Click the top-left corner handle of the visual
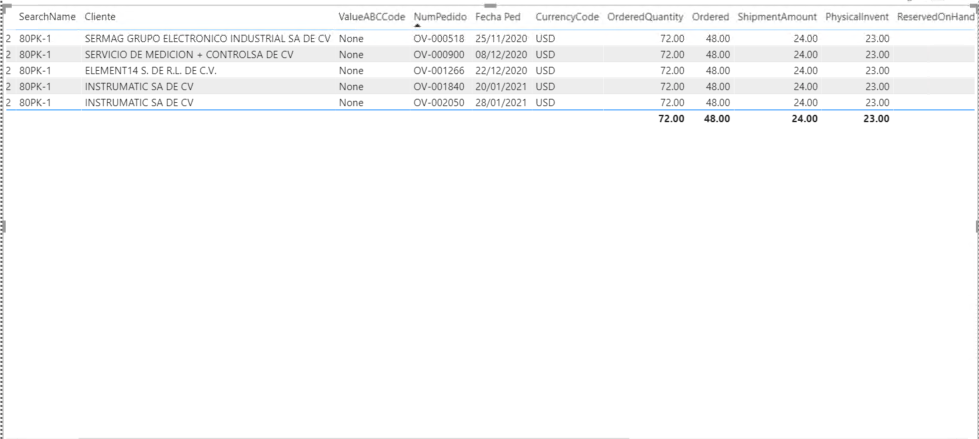This screenshot has width=979, height=439. tap(6, 7)
